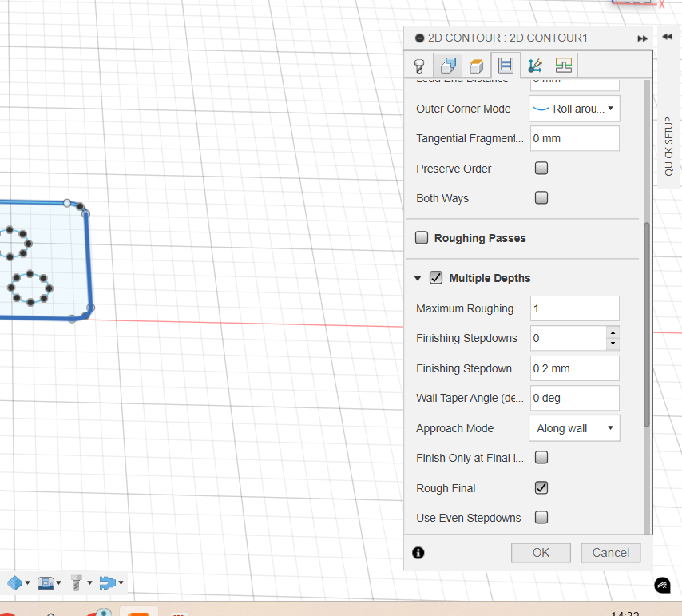Select the Passes tab
The image size is (682, 616).
506,66
